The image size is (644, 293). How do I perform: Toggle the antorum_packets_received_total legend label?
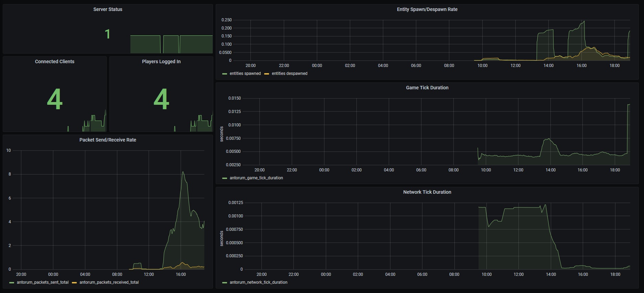click(x=109, y=282)
